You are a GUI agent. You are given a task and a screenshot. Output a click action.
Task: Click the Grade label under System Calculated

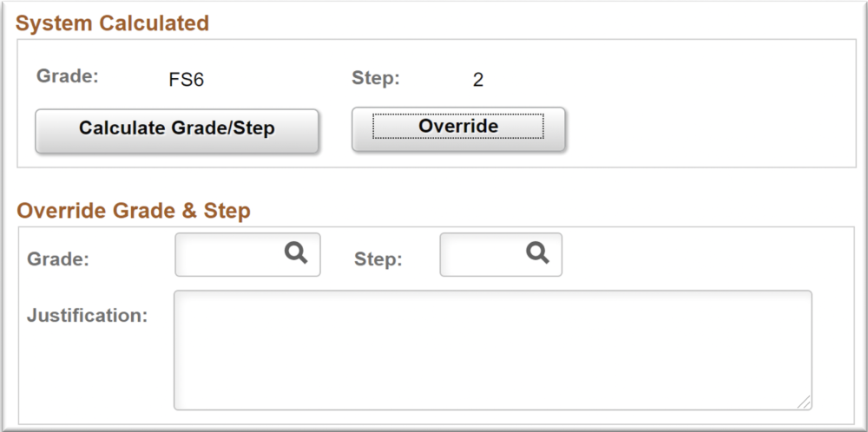click(68, 75)
